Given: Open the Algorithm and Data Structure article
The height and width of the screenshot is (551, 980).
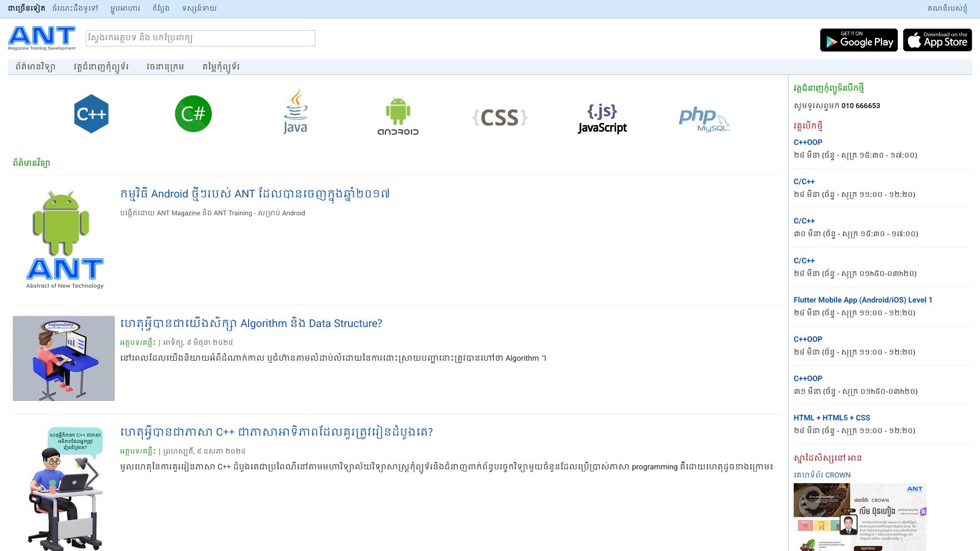Looking at the screenshot, I should (x=251, y=323).
